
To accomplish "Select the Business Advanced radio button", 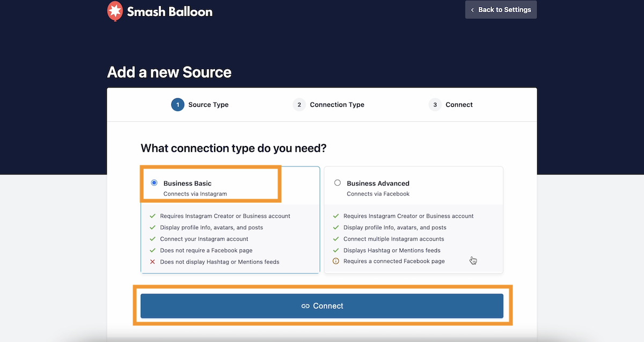I will 338,183.
